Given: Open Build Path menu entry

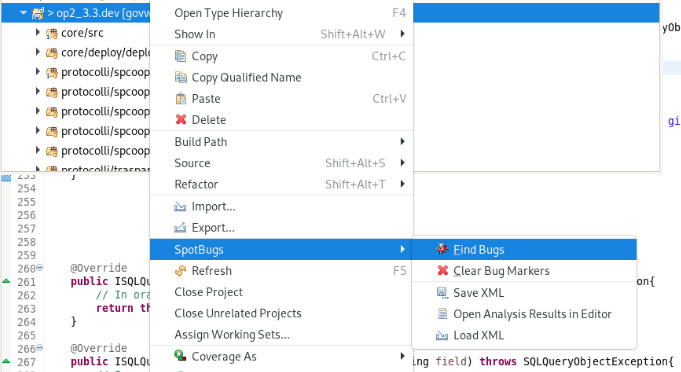Looking at the screenshot, I should [x=281, y=142].
